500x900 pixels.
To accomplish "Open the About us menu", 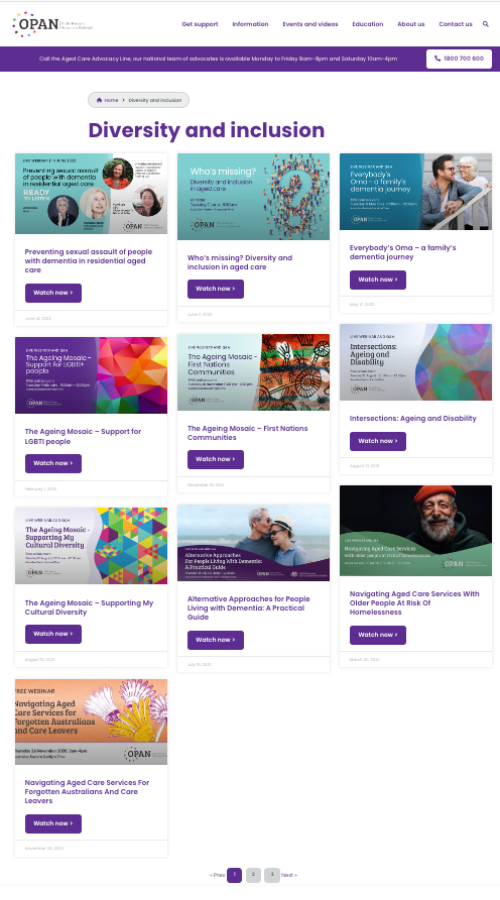I will pos(411,24).
